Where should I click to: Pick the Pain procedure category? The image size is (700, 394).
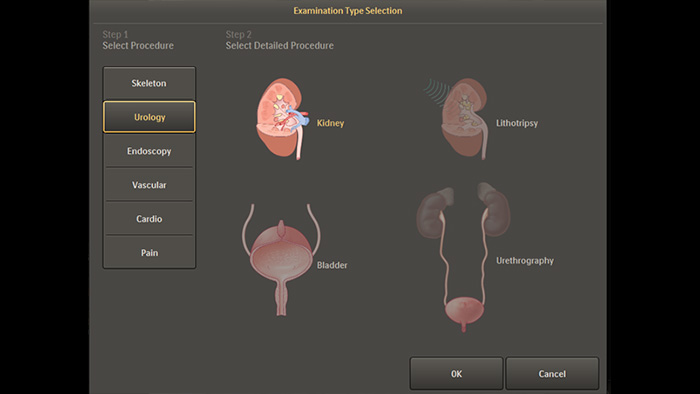(149, 253)
